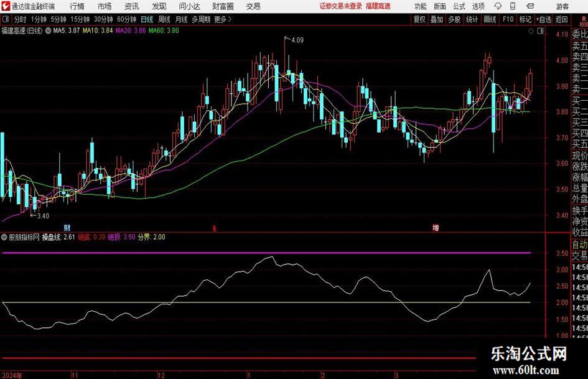The width and height of the screenshot is (588, 379).
Task: Expand main chart indicator dropdown beside 福建高速
Action: pos(48,30)
